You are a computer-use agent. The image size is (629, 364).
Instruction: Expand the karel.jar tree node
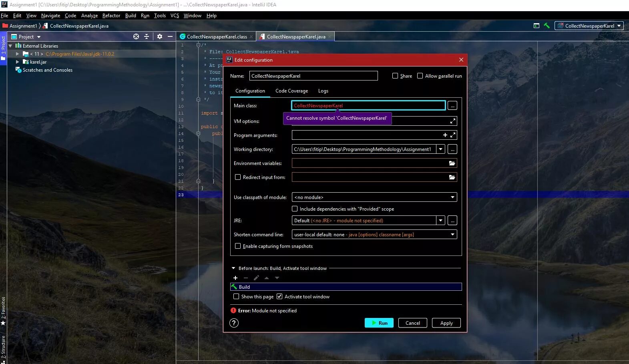[x=17, y=62]
